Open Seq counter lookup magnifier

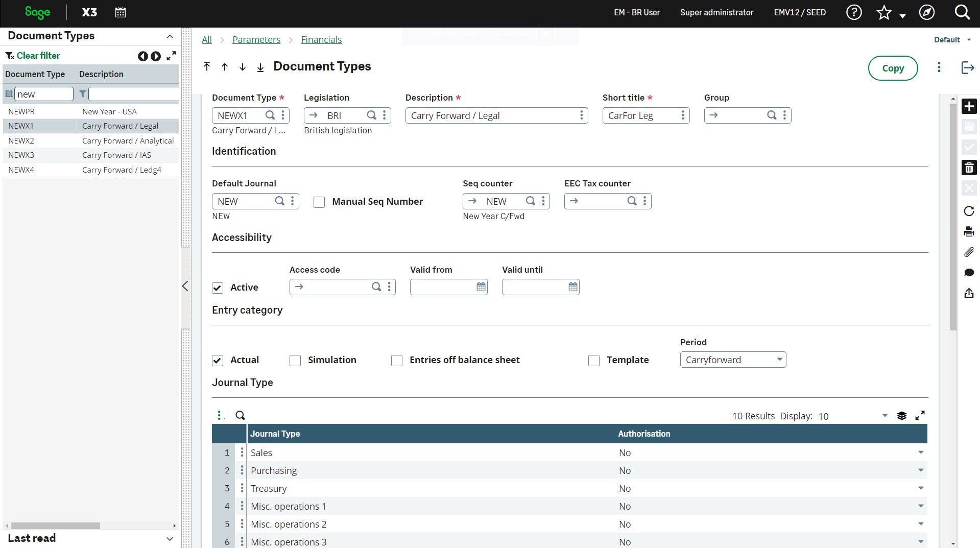pos(531,201)
